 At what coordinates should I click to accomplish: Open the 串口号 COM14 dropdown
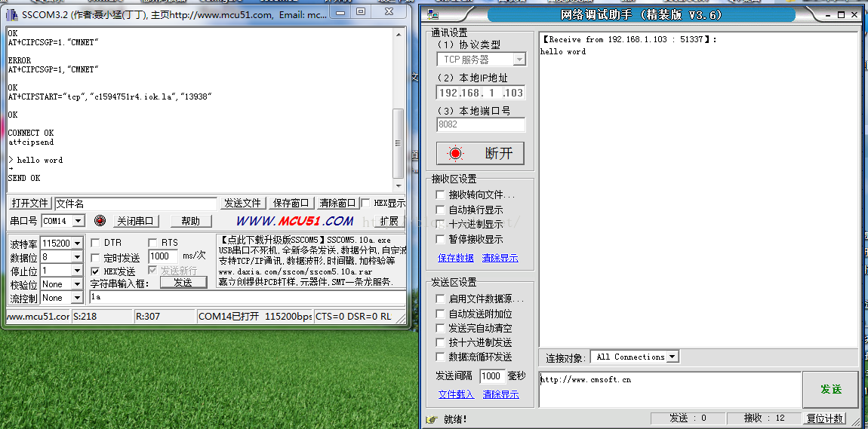(x=78, y=221)
